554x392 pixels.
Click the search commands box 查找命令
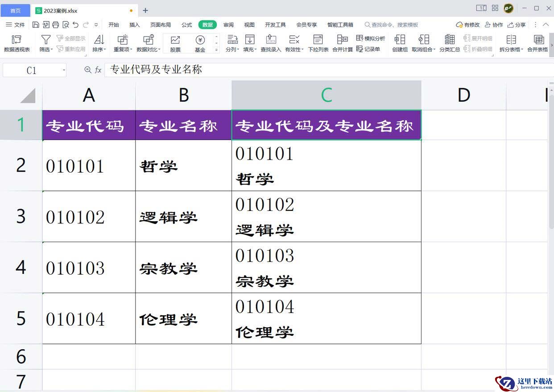[x=391, y=25]
